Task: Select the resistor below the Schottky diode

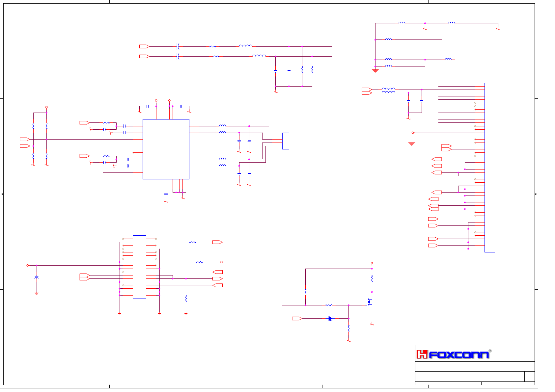Action: [348, 328]
